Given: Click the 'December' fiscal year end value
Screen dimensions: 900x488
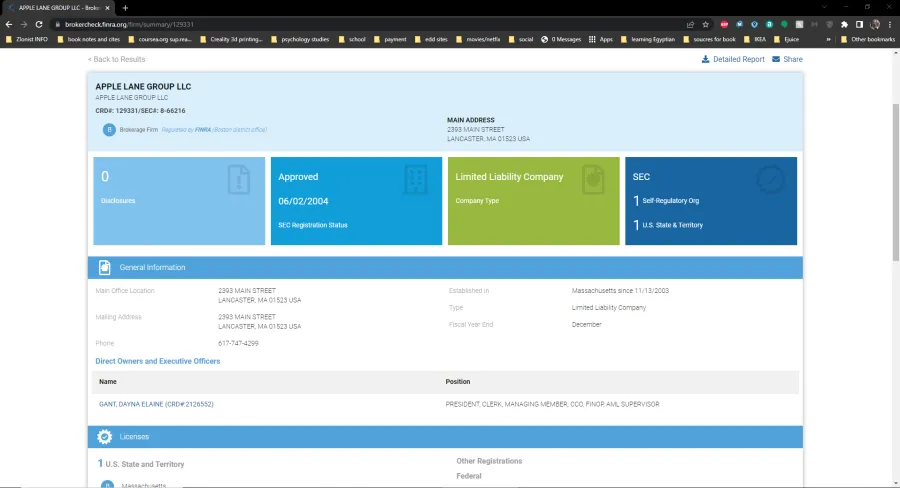Looking at the screenshot, I should tap(587, 324).
